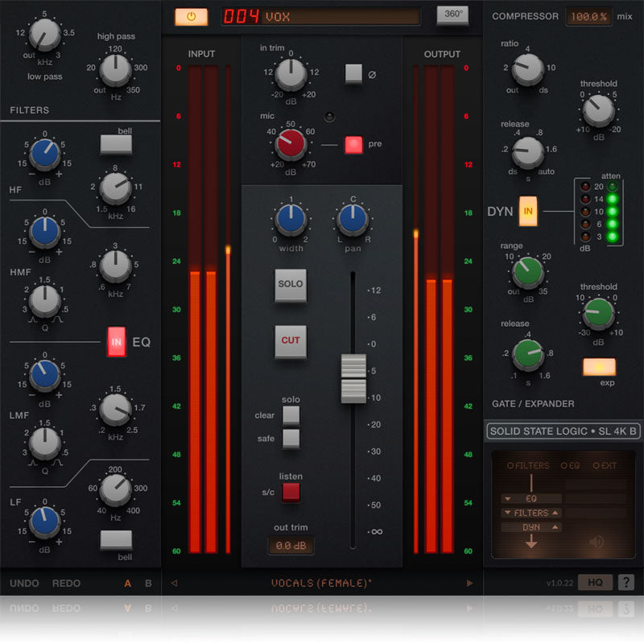Move FILTERS up in processing order
The image size is (644, 644).
pyautogui.click(x=555, y=513)
